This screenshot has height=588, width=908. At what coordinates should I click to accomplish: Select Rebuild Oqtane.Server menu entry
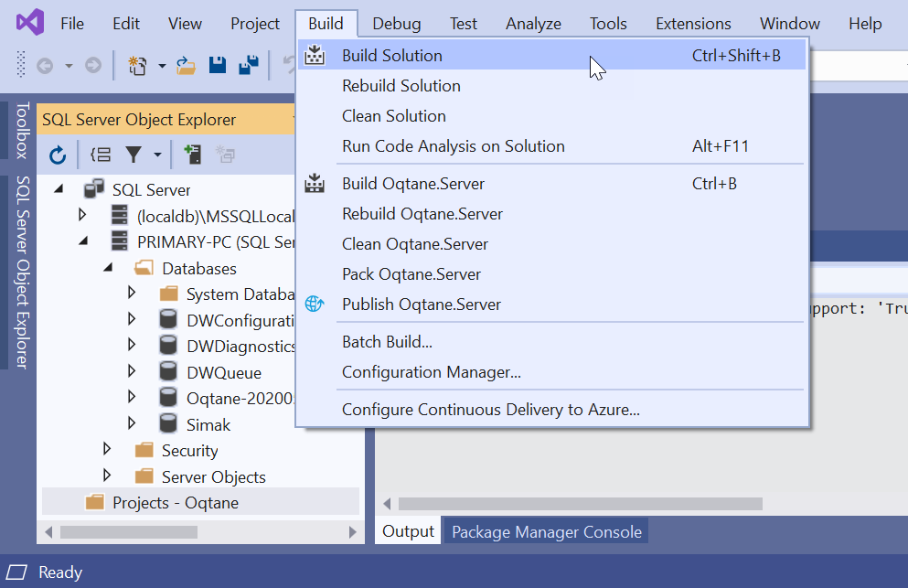pos(552,214)
